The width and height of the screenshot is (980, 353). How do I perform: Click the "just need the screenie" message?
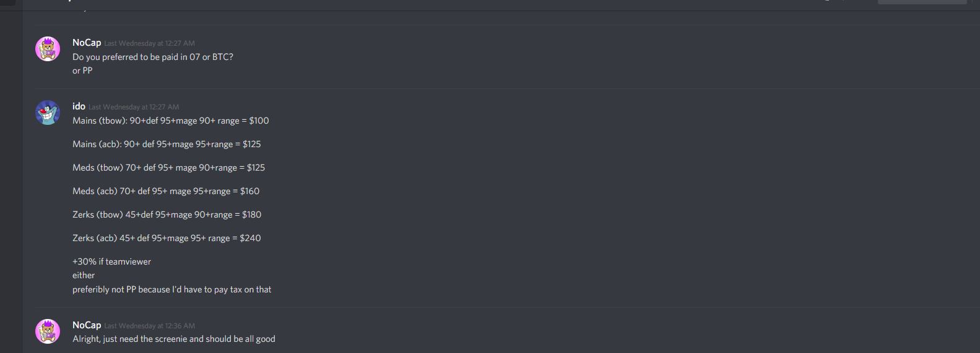(x=174, y=339)
